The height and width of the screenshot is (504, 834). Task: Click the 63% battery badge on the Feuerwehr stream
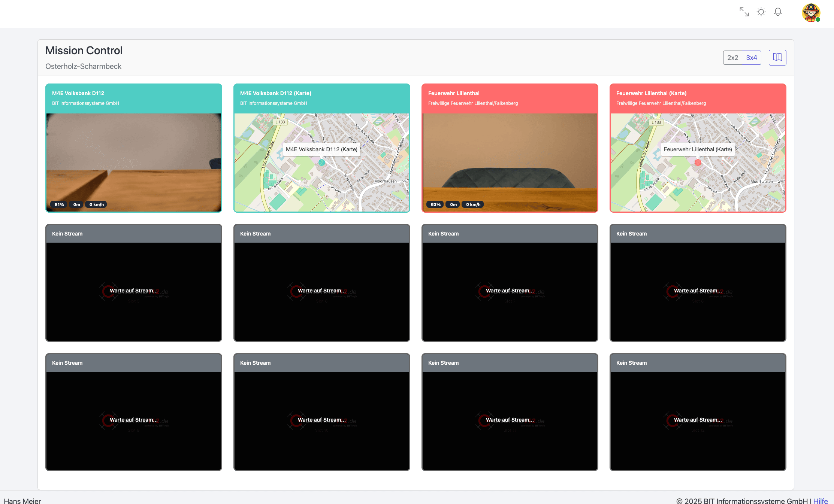(x=435, y=204)
